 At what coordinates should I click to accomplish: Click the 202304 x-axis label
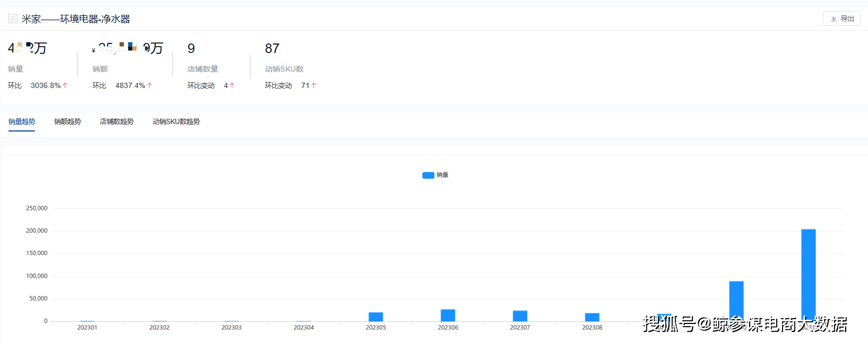pos(303,328)
